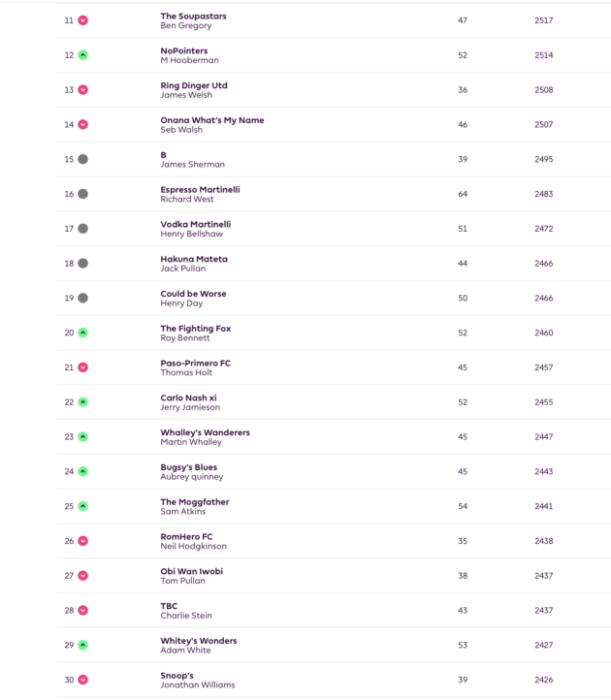611x700 pixels.
Task: Open Espresso Martinelli team link
Action: [200, 190]
